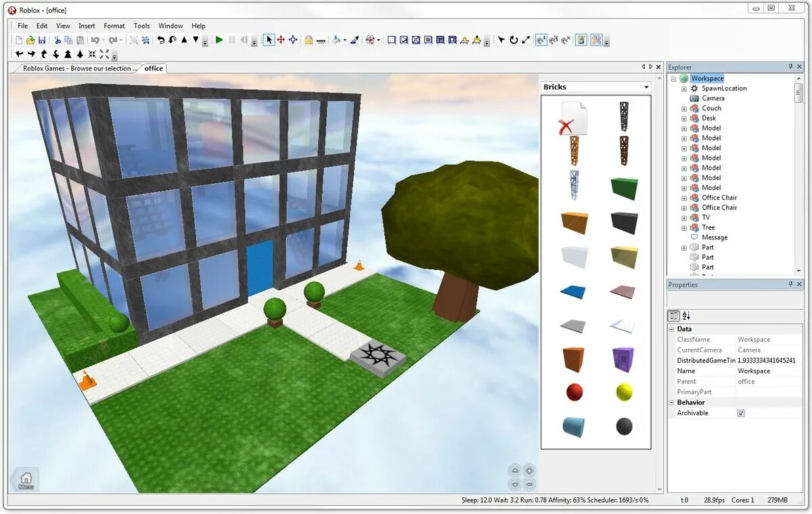
Task: Expand the TV tree node
Action: [684, 218]
